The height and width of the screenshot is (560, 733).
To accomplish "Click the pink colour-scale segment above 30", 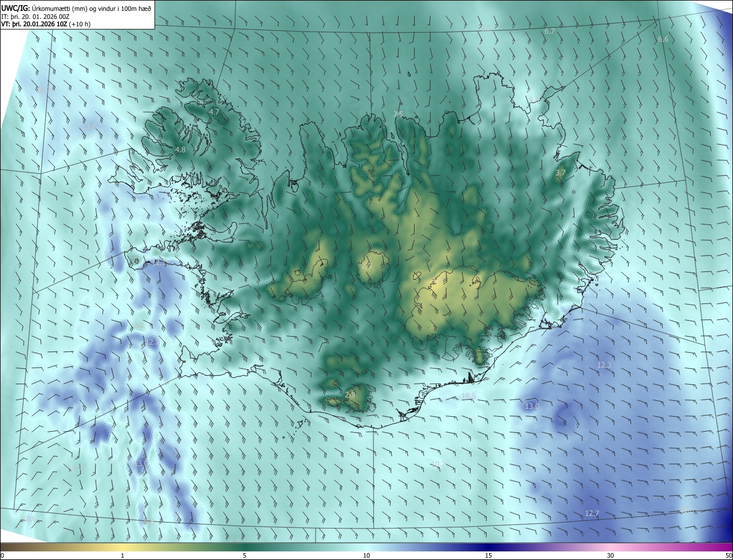I will click(610, 547).
